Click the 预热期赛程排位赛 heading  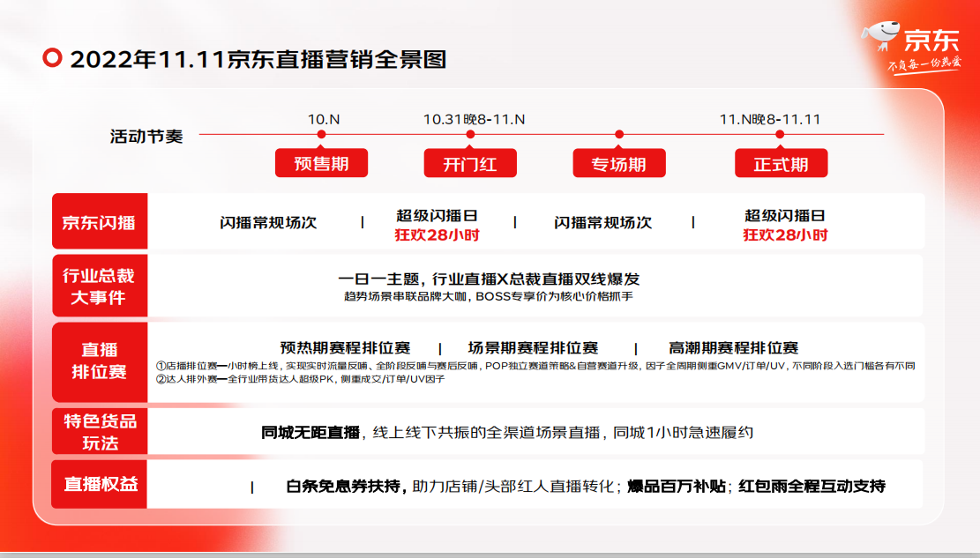point(345,348)
